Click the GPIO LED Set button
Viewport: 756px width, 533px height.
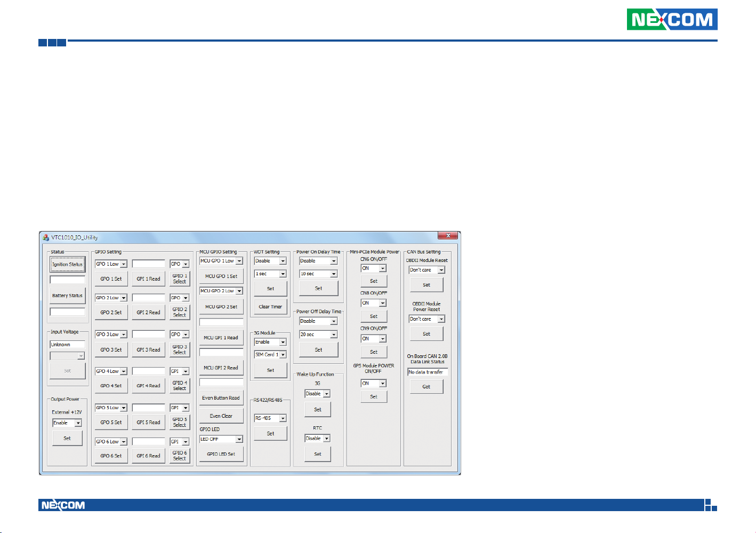(x=221, y=454)
